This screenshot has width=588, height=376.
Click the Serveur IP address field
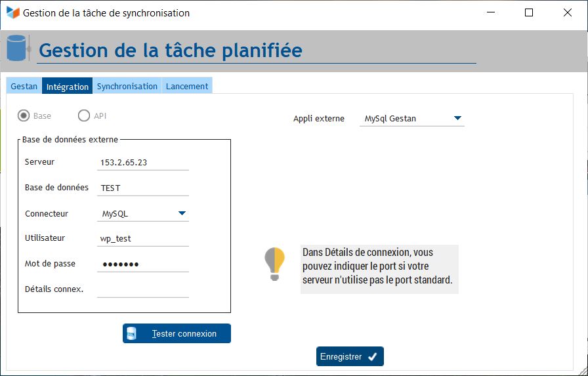pyautogui.click(x=142, y=162)
